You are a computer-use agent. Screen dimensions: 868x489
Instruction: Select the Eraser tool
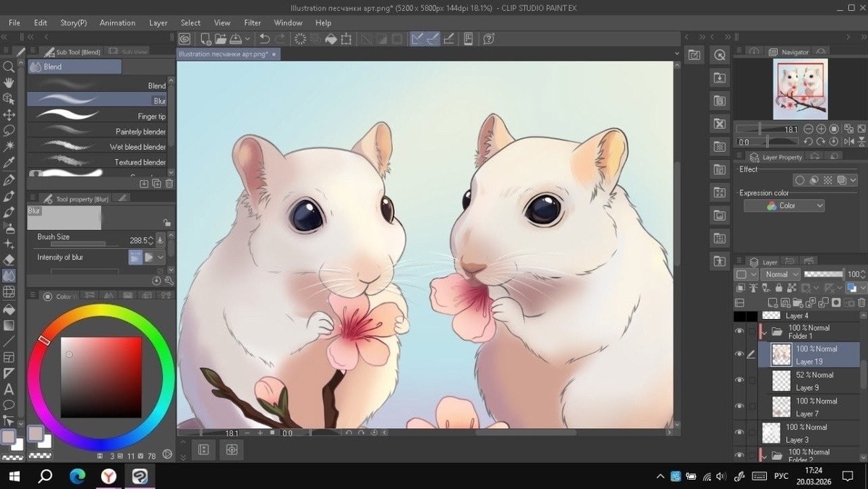coord(9,260)
